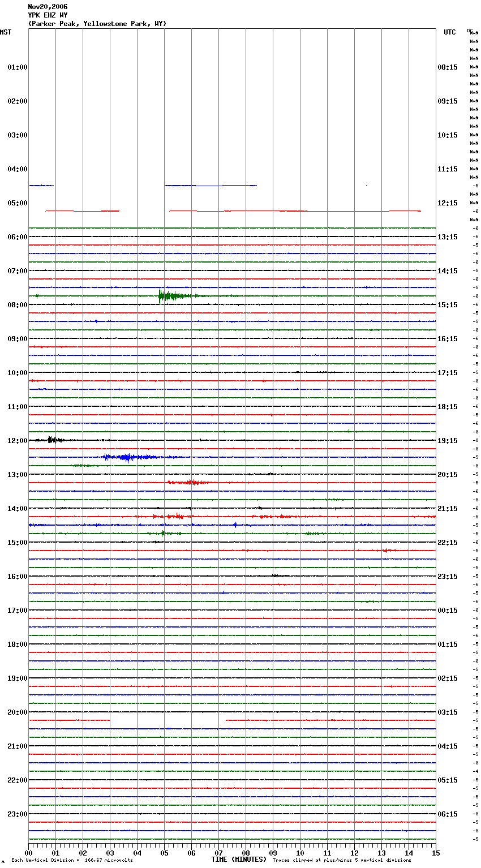Viewport: 481px width, 868px height.
Task: Click the '20:15' UTC time label
Action: point(448,475)
